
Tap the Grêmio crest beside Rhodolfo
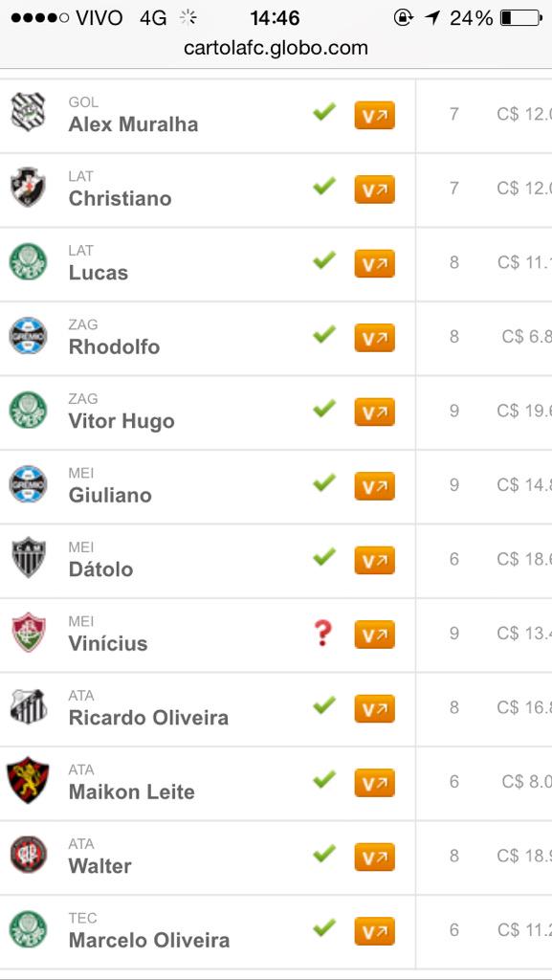coord(28,336)
